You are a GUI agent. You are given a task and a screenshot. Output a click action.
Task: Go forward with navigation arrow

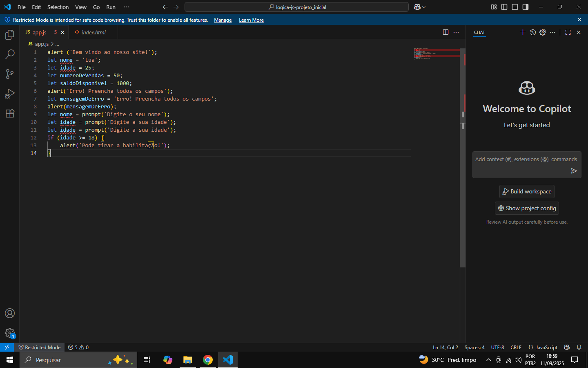[x=176, y=7]
